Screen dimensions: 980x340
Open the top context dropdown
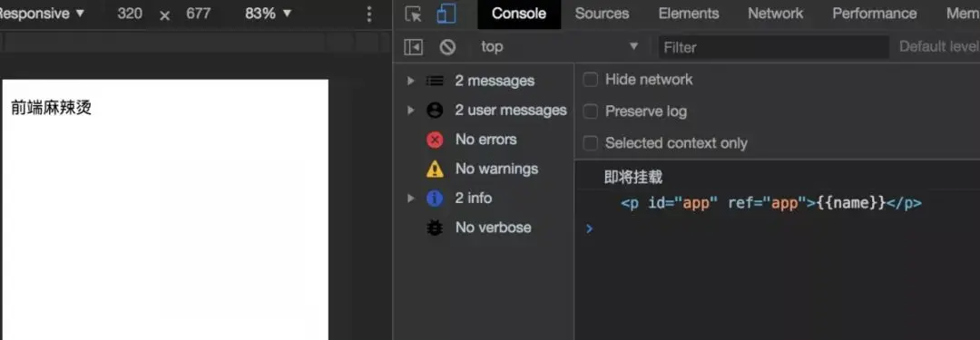(x=559, y=46)
